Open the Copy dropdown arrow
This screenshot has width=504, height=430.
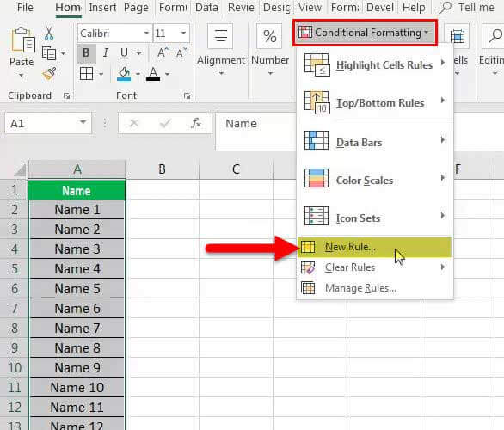[64, 53]
